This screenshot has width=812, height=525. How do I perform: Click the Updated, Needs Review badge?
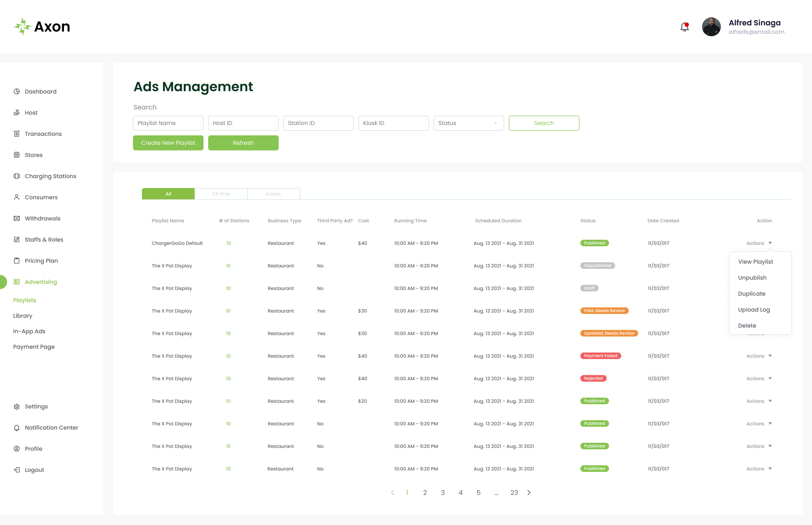[x=609, y=333]
